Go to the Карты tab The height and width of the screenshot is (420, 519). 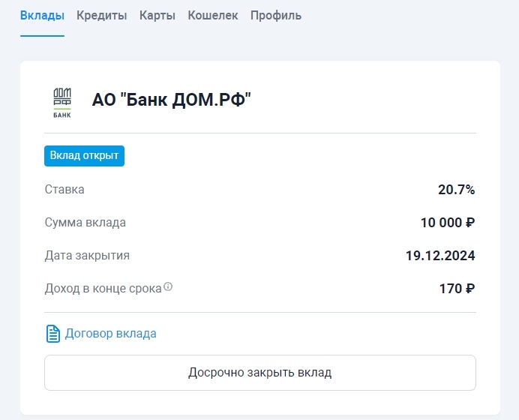pyautogui.click(x=157, y=16)
